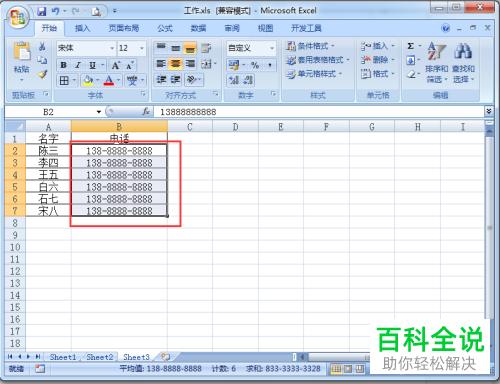This screenshot has height=384, width=500.
Task: Open the font size dropdown
Action: pos(142,48)
